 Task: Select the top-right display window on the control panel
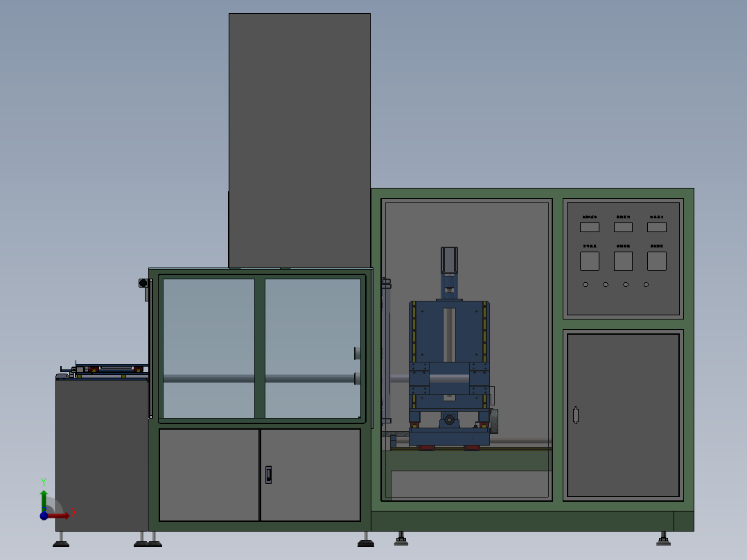(656, 227)
